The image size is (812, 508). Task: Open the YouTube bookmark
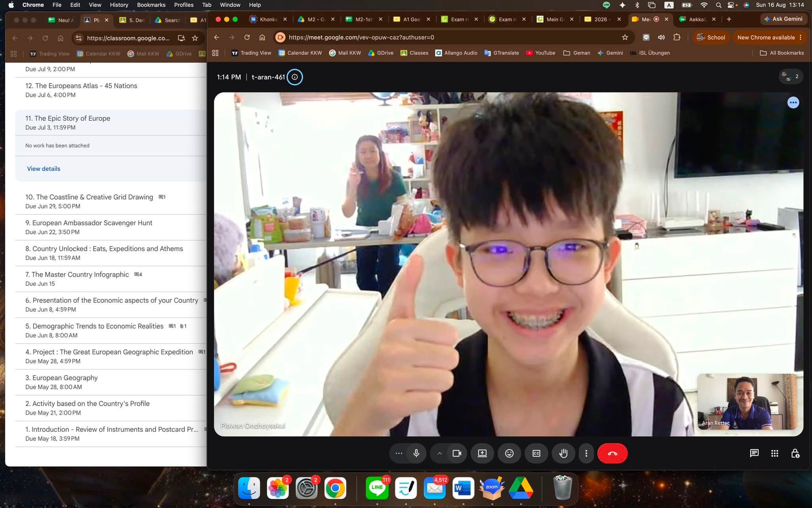[x=540, y=53]
